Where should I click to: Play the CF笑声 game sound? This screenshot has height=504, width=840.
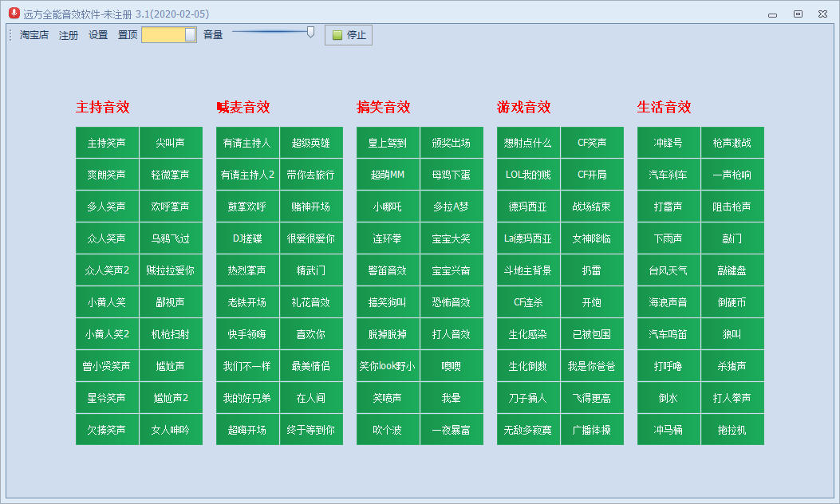tap(592, 143)
